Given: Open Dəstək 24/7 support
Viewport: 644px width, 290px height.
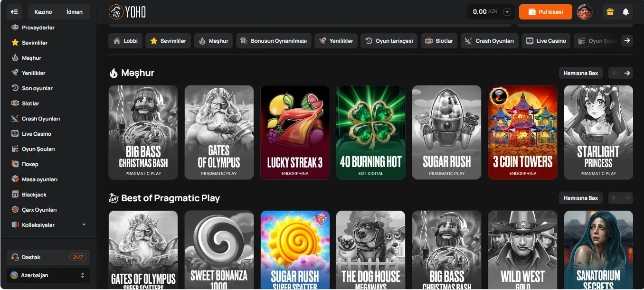Looking at the screenshot, I should tap(48, 257).
